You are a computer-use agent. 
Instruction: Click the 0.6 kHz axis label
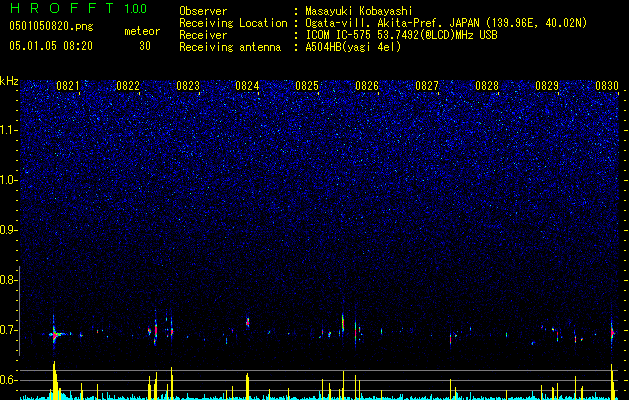pos(9,380)
